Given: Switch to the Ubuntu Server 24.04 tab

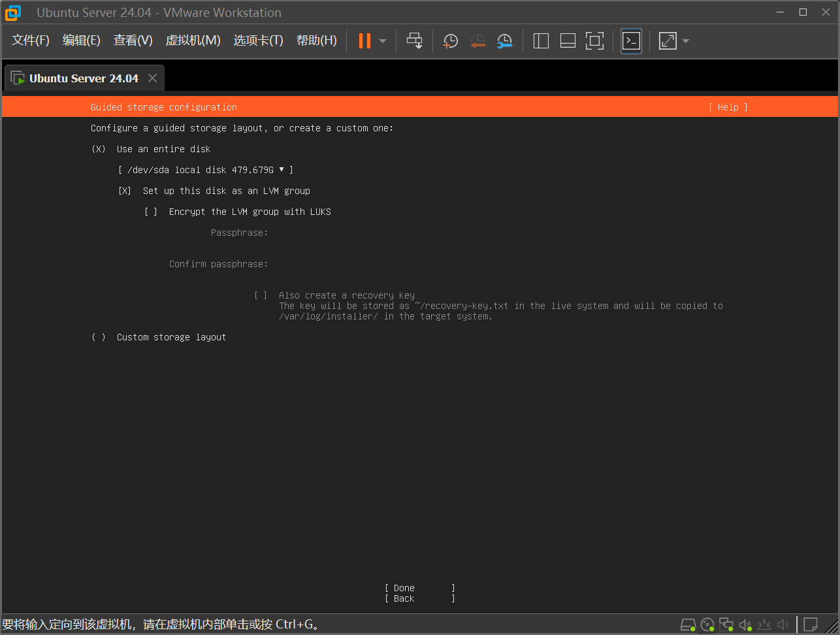Looking at the screenshot, I should pos(84,78).
